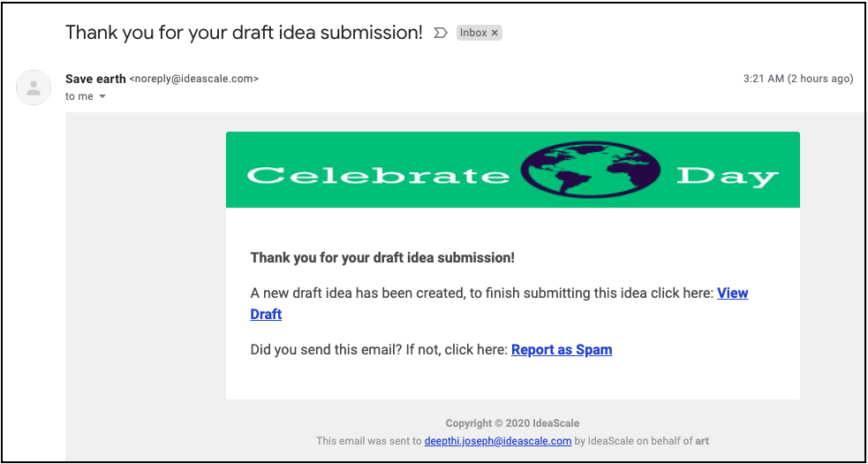The image size is (868, 464).
Task: Click 'art' community name in footer
Action: (702, 441)
